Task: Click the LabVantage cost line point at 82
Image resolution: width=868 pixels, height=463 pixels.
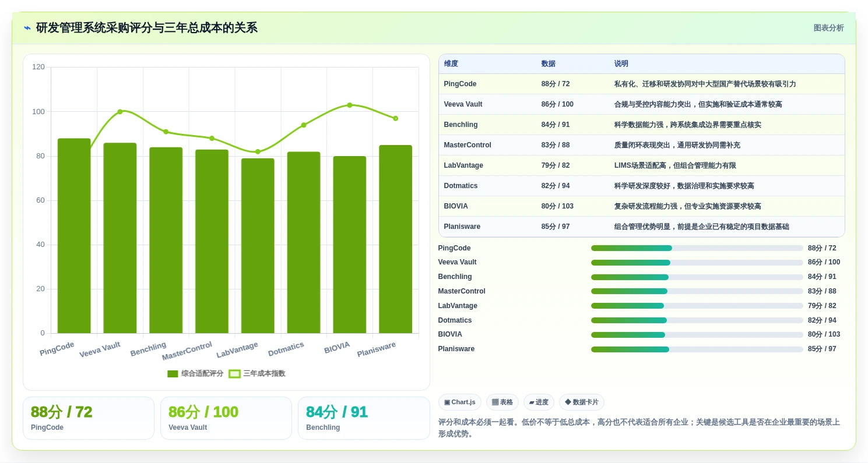Action: 258,152
